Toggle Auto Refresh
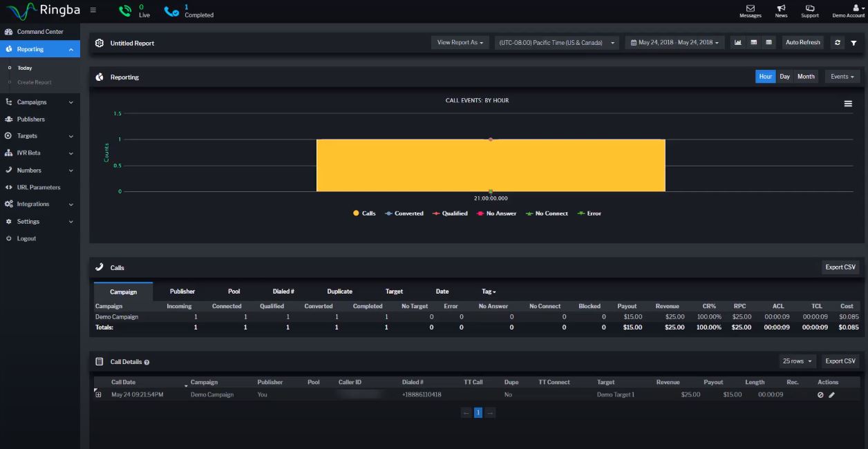The image size is (868, 449). tap(802, 43)
